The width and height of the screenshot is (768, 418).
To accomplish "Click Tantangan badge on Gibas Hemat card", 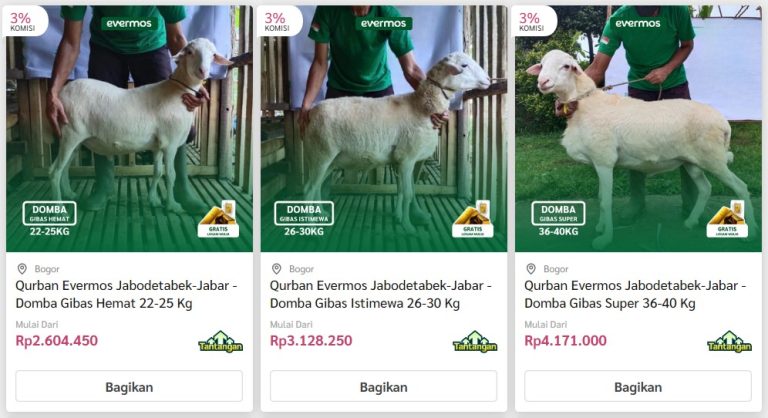I will coord(220,342).
